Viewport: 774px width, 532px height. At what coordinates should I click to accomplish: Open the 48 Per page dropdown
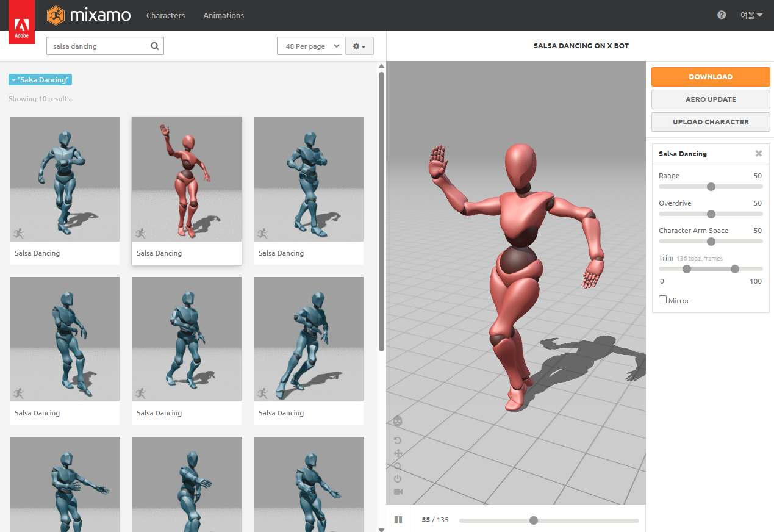[x=309, y=46]
